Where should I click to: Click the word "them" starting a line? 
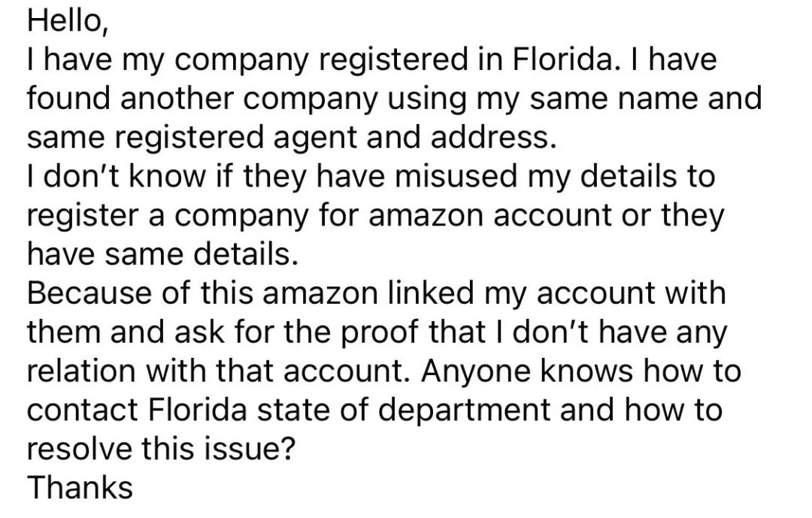63,332
